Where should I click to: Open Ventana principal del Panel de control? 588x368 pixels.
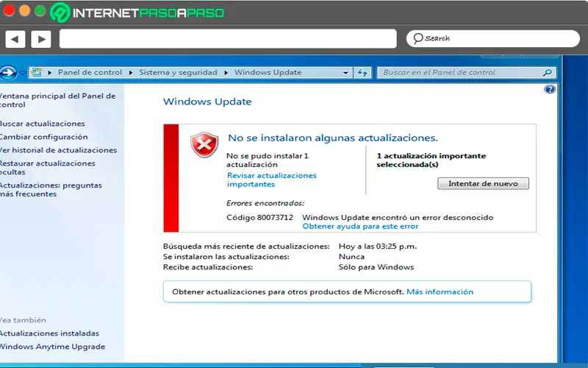coord(57,100)
